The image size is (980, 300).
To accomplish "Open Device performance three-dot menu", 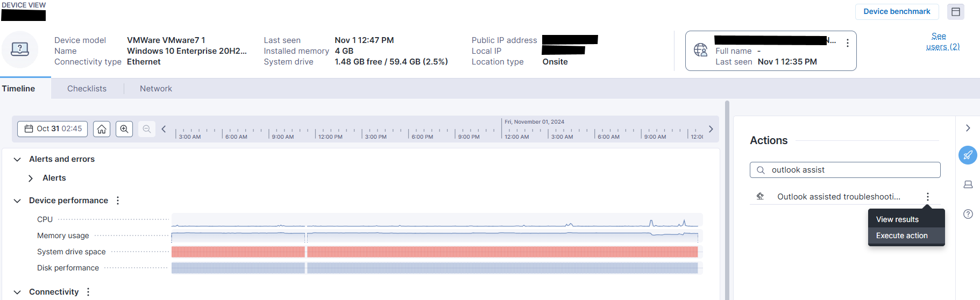I will [118, 201].
